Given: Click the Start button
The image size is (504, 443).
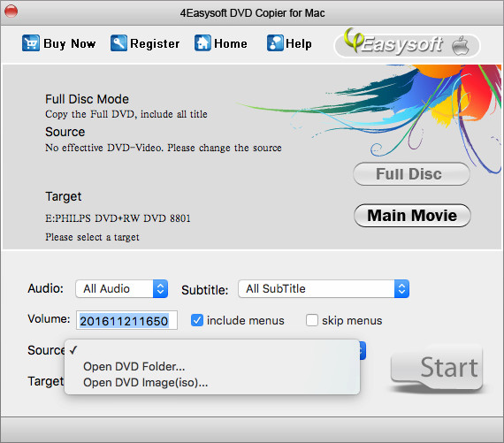Looking at the screenshot, I should point(437,368).
